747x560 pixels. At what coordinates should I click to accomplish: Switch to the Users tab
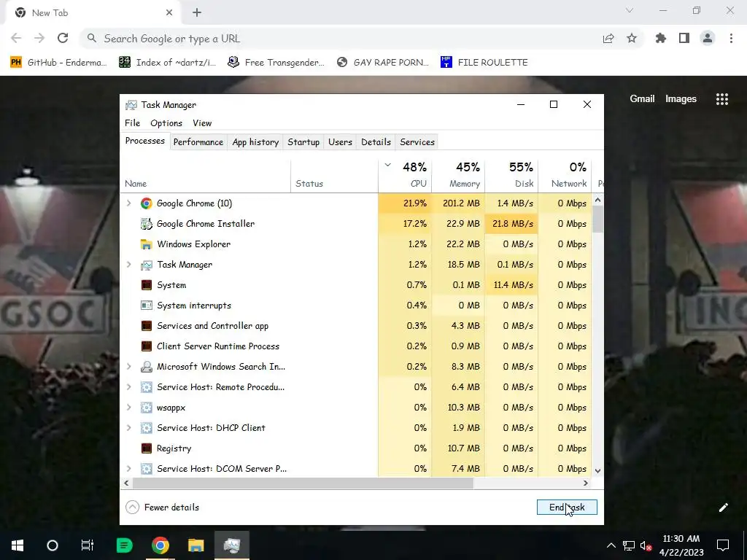pos(340,142)
